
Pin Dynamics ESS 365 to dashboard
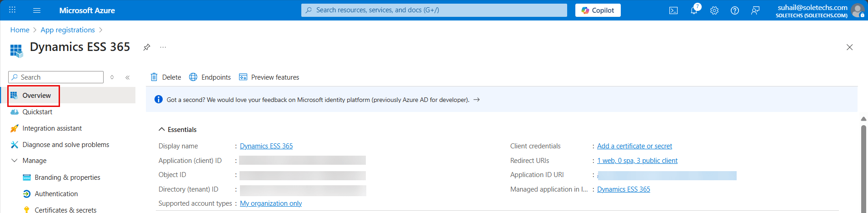147,47
